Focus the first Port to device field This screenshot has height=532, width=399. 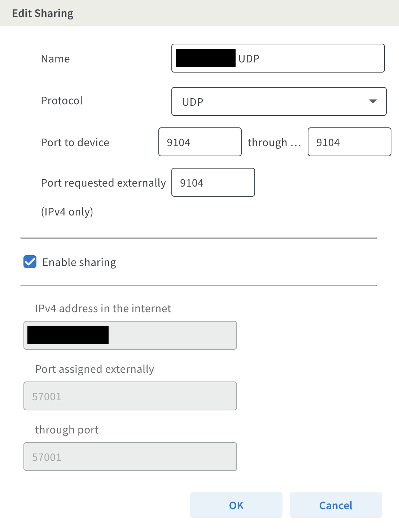click(x=200, y=142)
